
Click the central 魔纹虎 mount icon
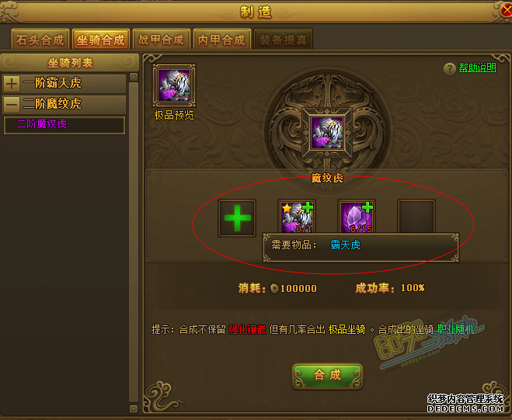click(x=327, y=133)
